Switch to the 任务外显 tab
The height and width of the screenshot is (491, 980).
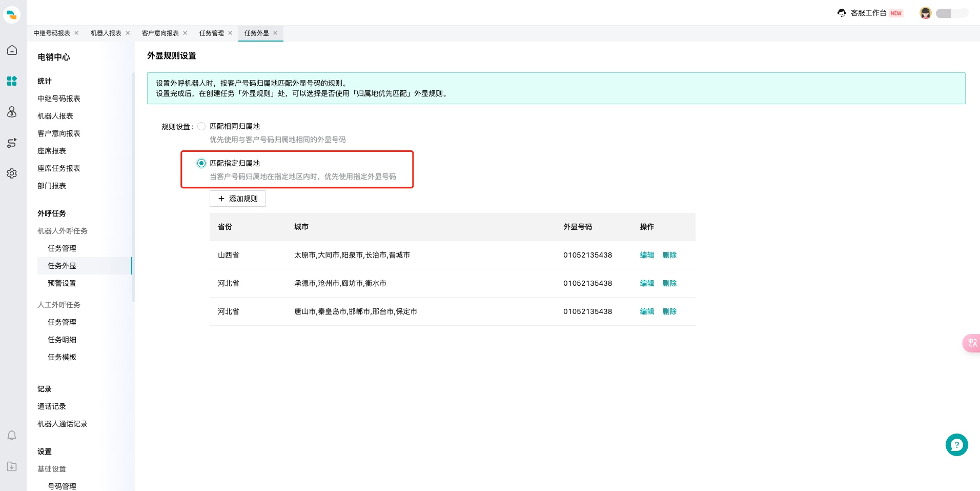tap(257, 33)
